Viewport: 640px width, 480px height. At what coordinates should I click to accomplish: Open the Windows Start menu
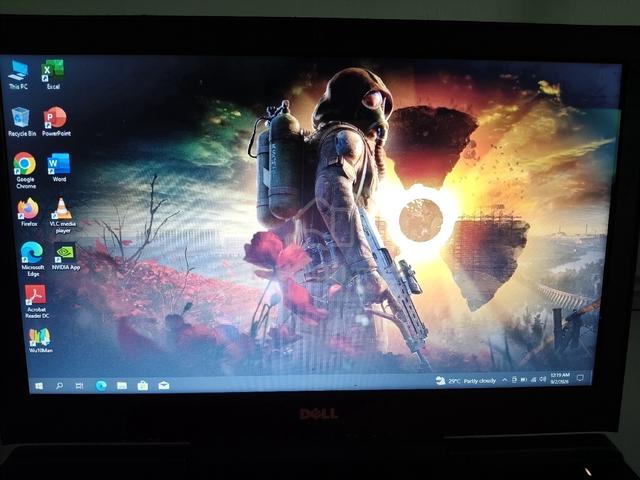[39, 386]
